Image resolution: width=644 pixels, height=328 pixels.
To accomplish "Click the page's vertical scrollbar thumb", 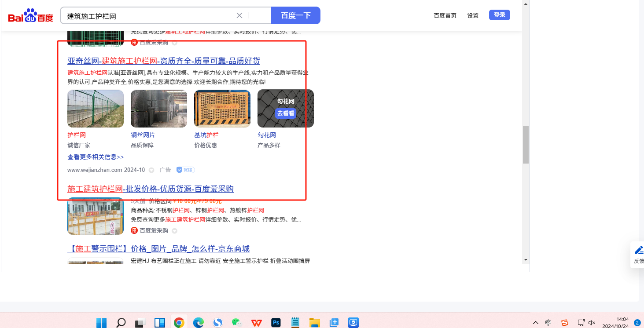I will tap(526, 145).
